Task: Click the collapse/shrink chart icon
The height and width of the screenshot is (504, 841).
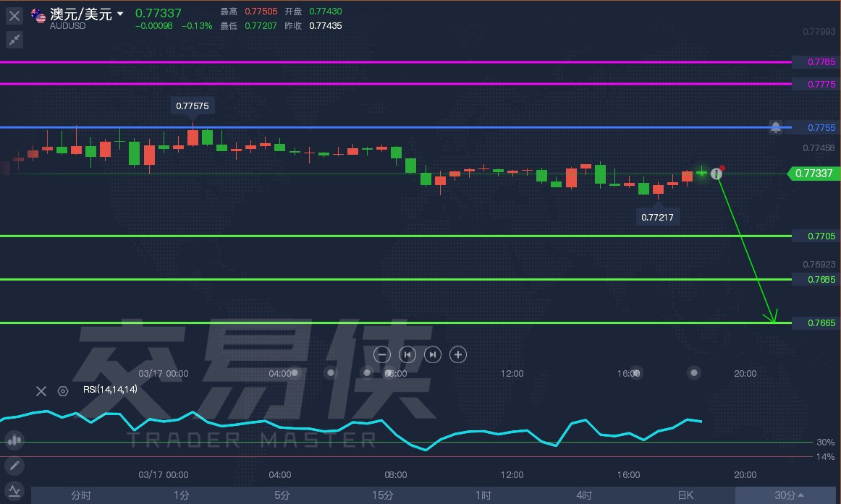Action: pyautogui.click(x=14, y=40)
